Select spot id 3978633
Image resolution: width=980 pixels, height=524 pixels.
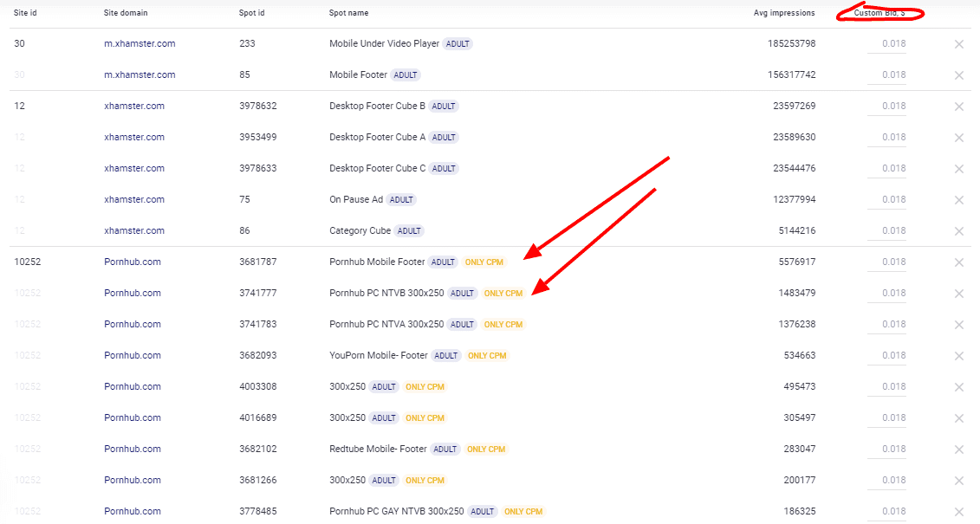pos(257,169)
